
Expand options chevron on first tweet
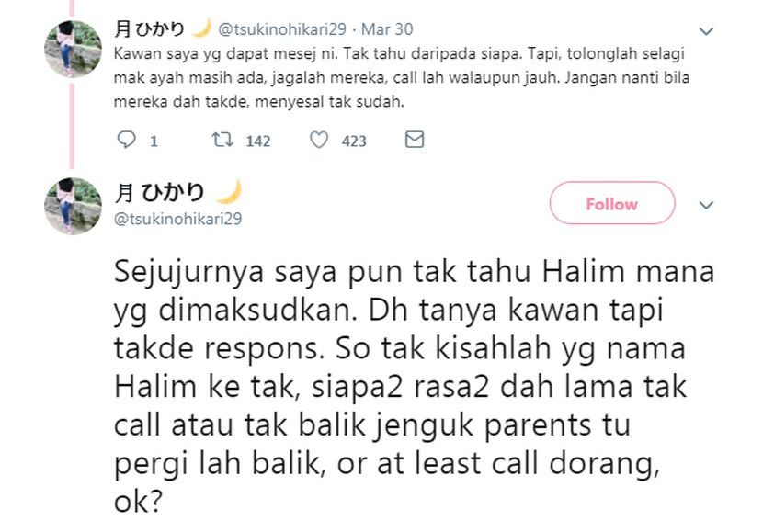706,31
